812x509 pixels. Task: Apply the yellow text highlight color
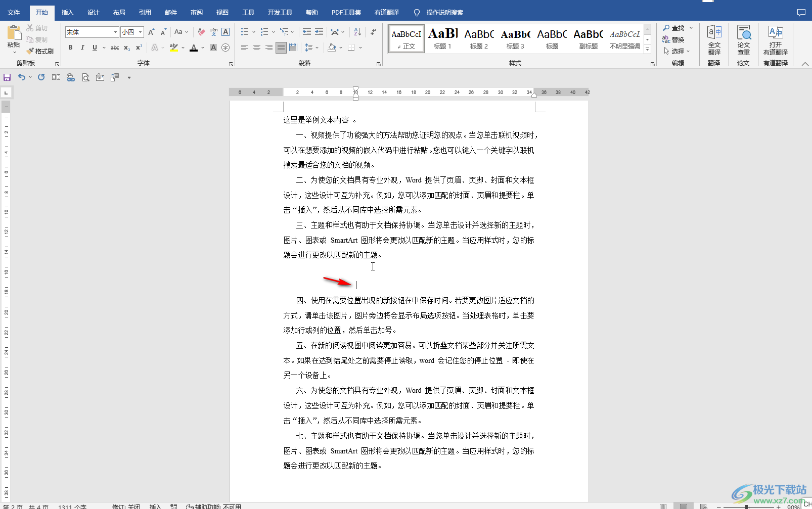click(173, 48)
